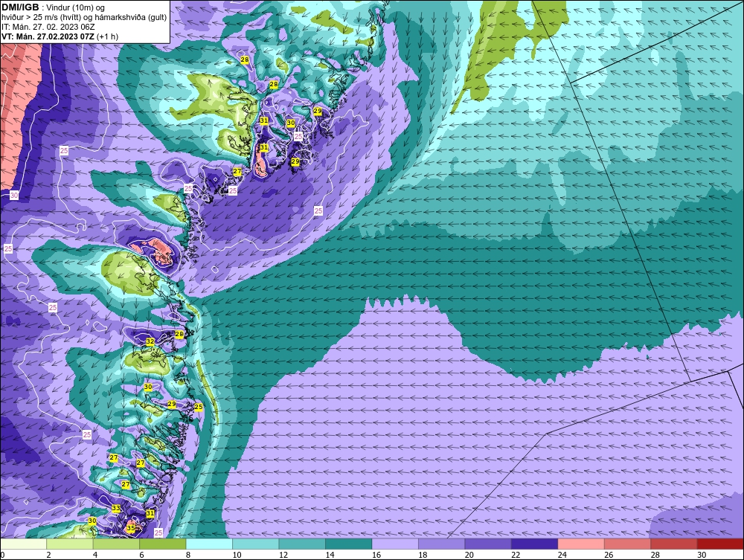The height and width of the screenshot is (560, 744).
Task: Click the yellow gust label 35
Action: (x=131, y=528)
